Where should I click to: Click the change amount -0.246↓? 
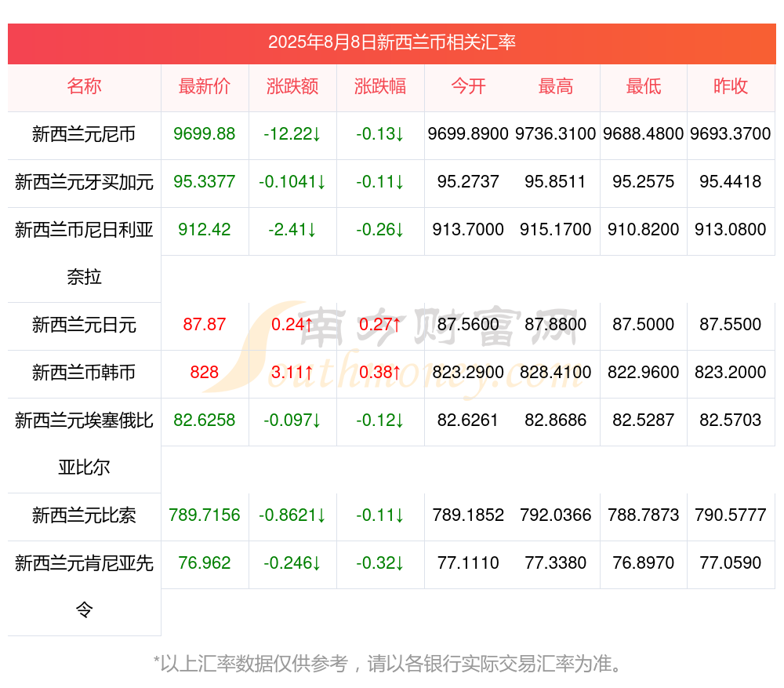(292, 562)
